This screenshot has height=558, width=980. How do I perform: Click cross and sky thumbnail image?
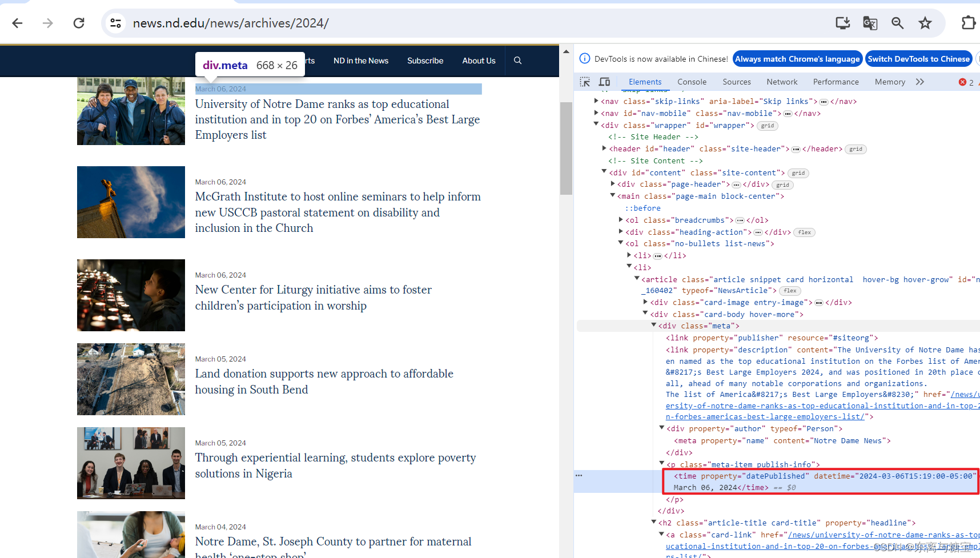point(131,202)
